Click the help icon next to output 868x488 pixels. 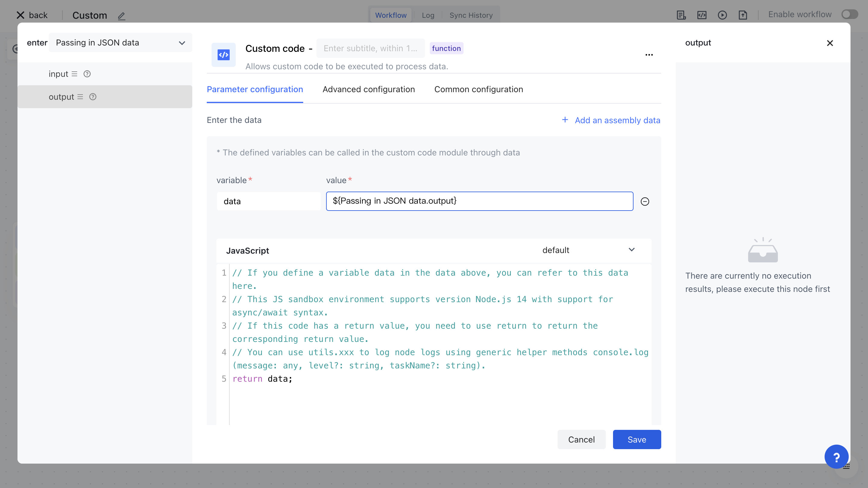[93, 97]
